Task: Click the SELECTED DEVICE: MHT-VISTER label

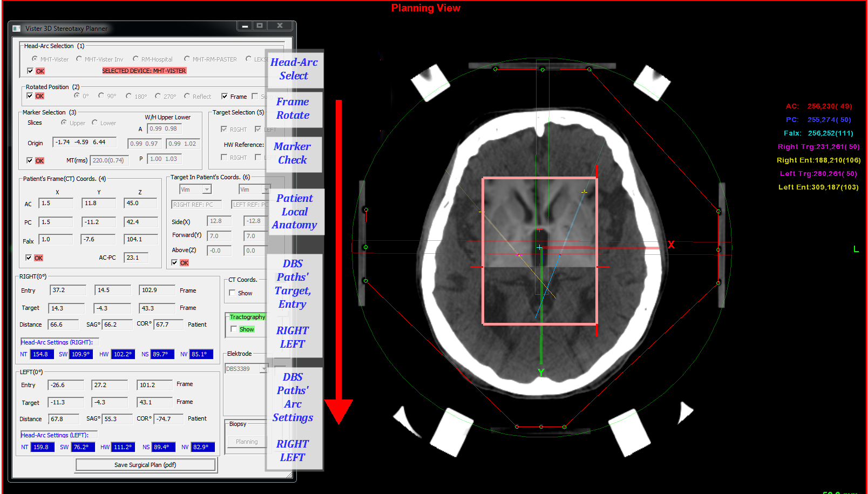Action: pyautogui.click(x=144, y=71)
